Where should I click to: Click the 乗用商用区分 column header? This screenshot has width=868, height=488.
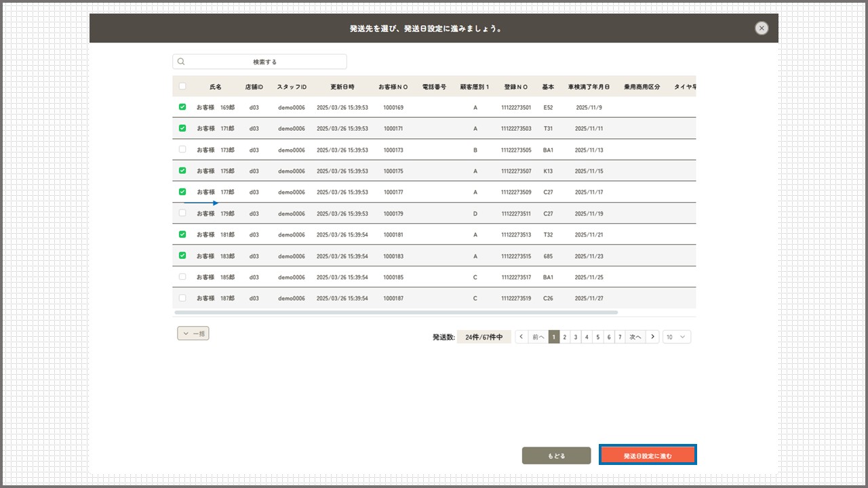click(x=642, y=87)
